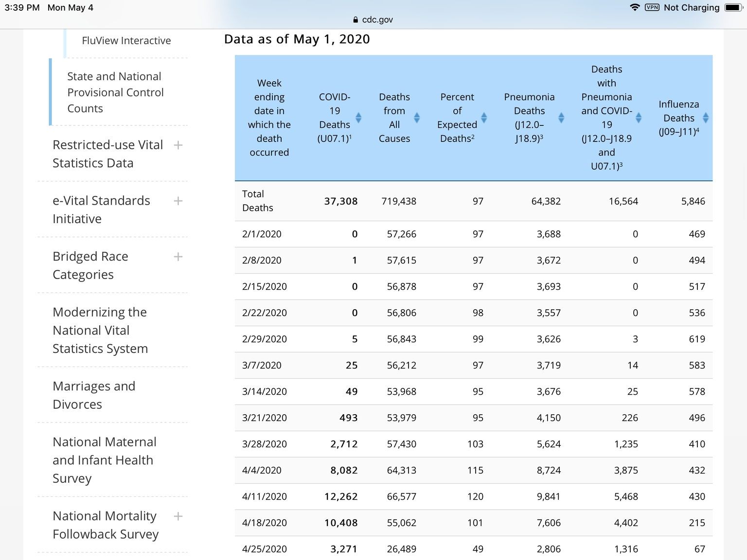
Task: Open Bridged Race Categories page
Action: click(x=90, y=265)
